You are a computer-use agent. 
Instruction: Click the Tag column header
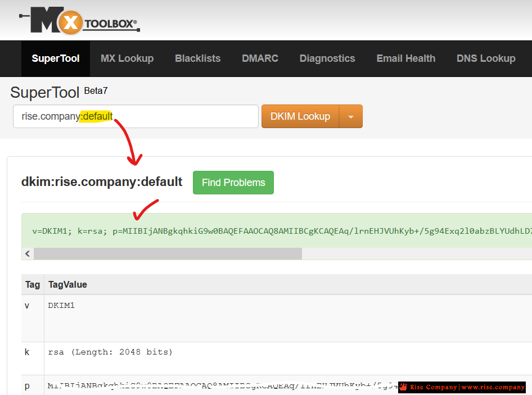[x=33, y=284]
